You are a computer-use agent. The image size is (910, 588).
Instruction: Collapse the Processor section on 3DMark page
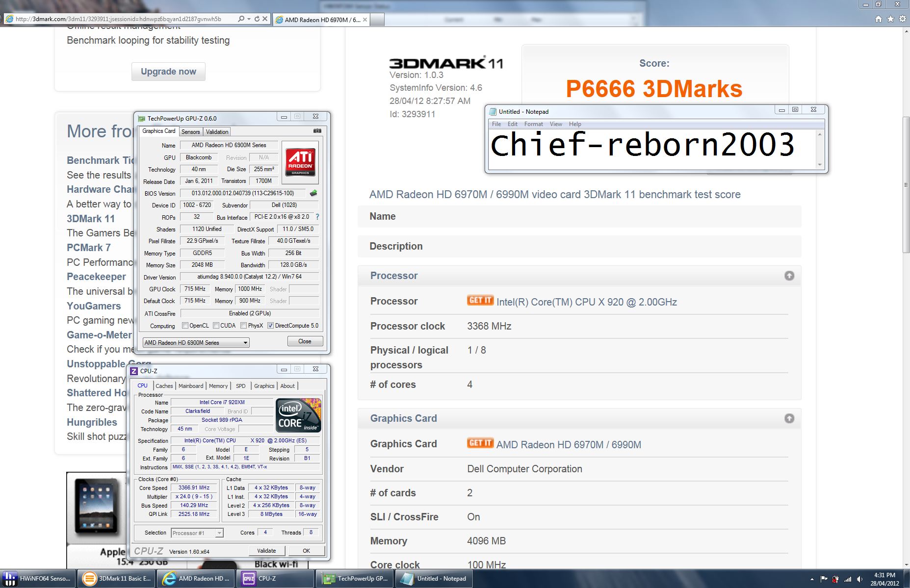[789, 276]
